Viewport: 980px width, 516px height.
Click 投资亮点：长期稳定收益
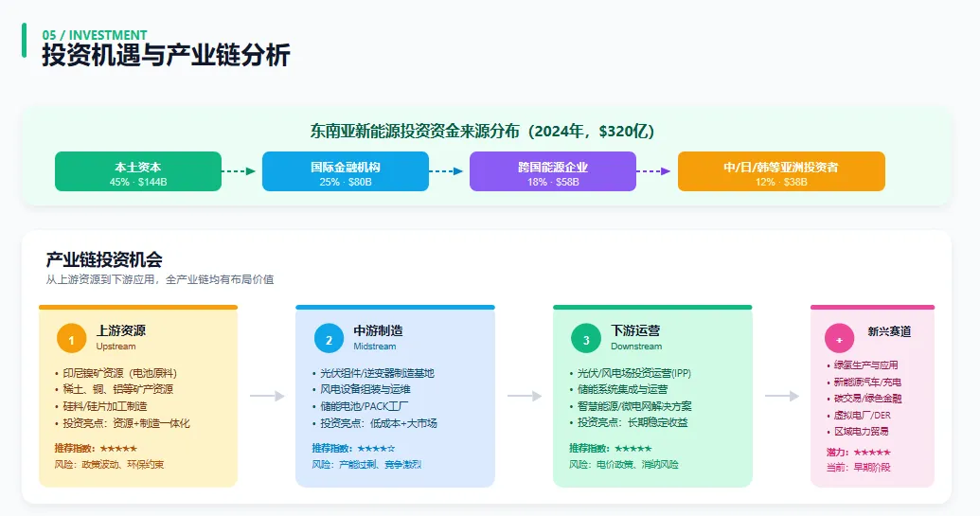click(x=633, y=422)
